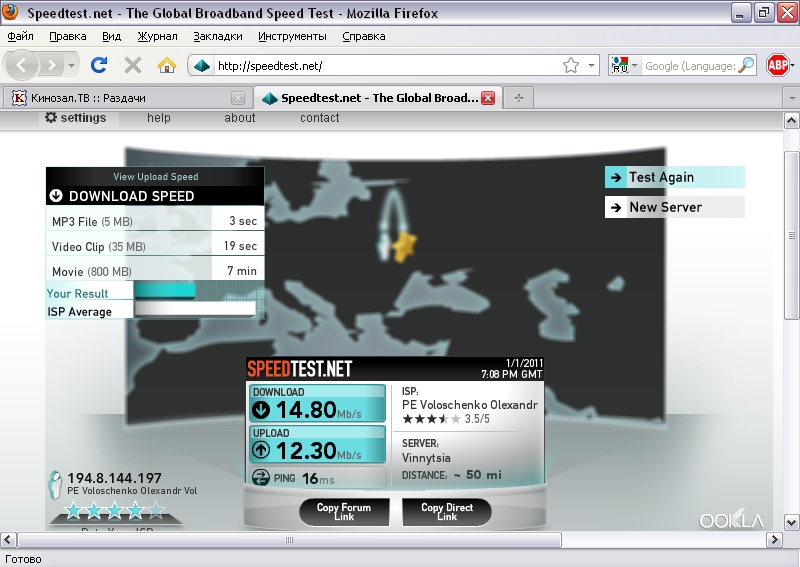The width and height of the screenshot is (800, 567).
Task: Open the contact page link
Action: (319, 118)
